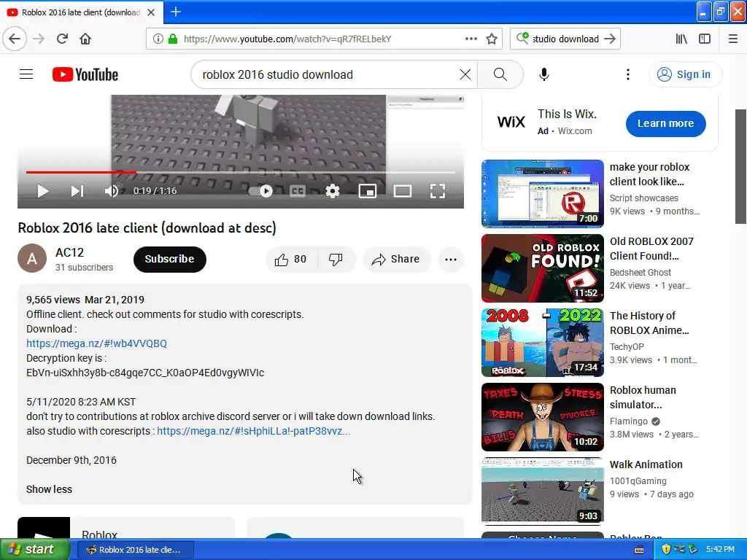Open the Windows start menu
The height and width of the screenshot is (560, 747).
[x=35, y=549]
